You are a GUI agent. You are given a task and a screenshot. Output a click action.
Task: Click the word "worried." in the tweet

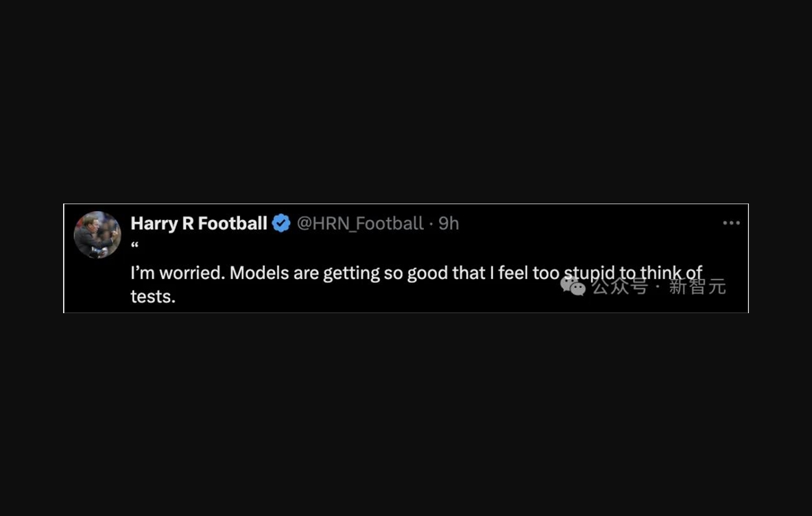192,273
